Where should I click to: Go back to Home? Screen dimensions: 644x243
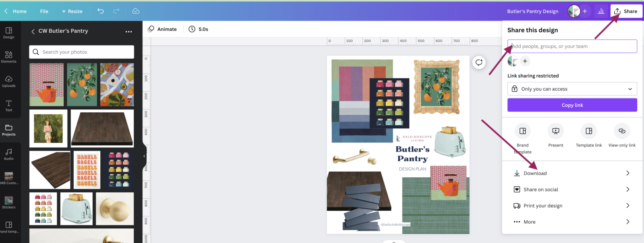(x=16, y=11)
